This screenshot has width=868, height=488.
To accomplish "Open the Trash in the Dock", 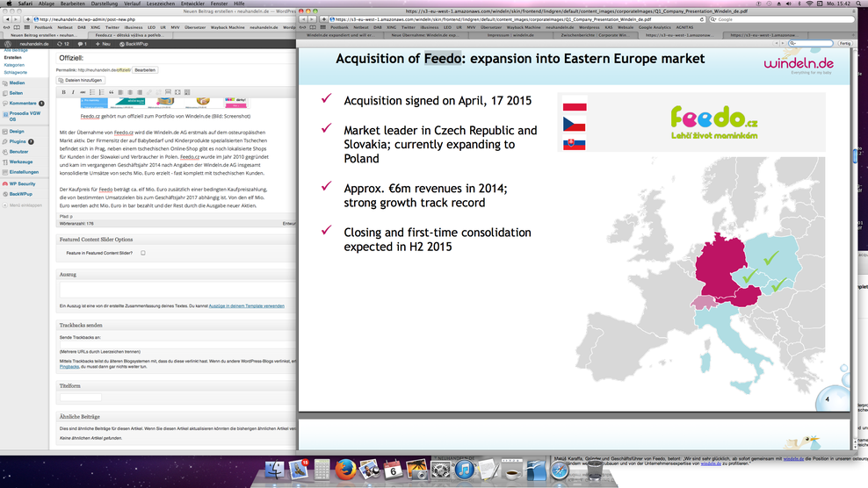I will click(595, 470).
